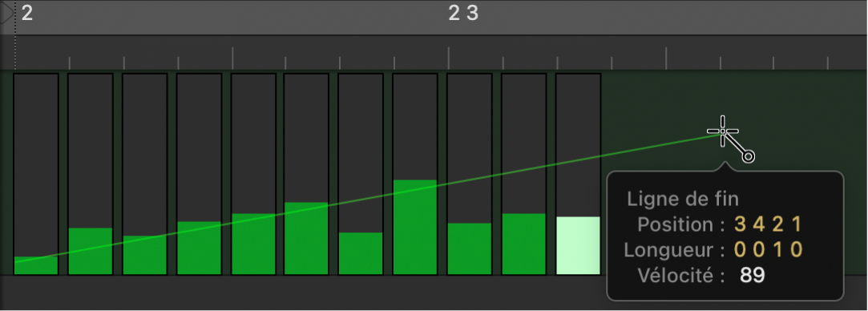Click the third green velocity bar
The image size is (868, 311).
(144, 255)
